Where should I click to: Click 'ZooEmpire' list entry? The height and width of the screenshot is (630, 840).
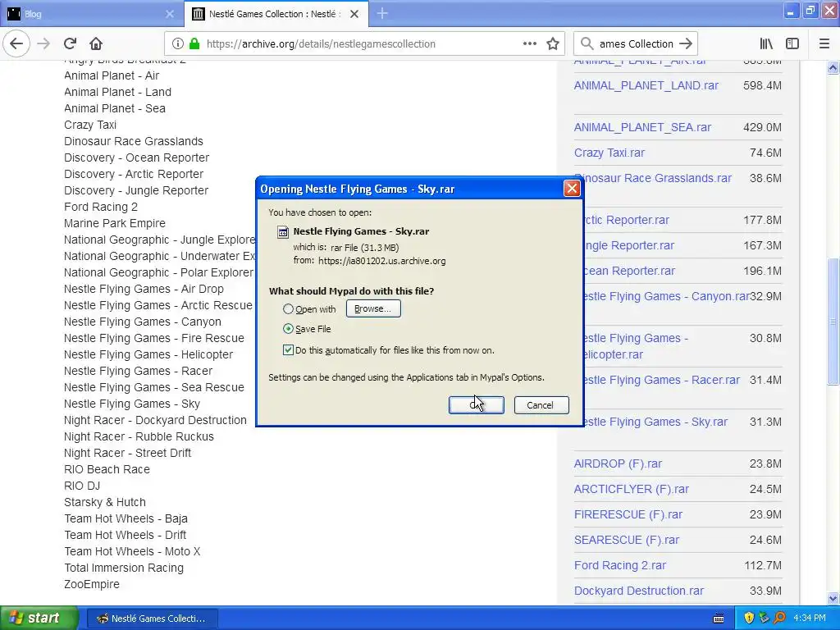(92, 584)
